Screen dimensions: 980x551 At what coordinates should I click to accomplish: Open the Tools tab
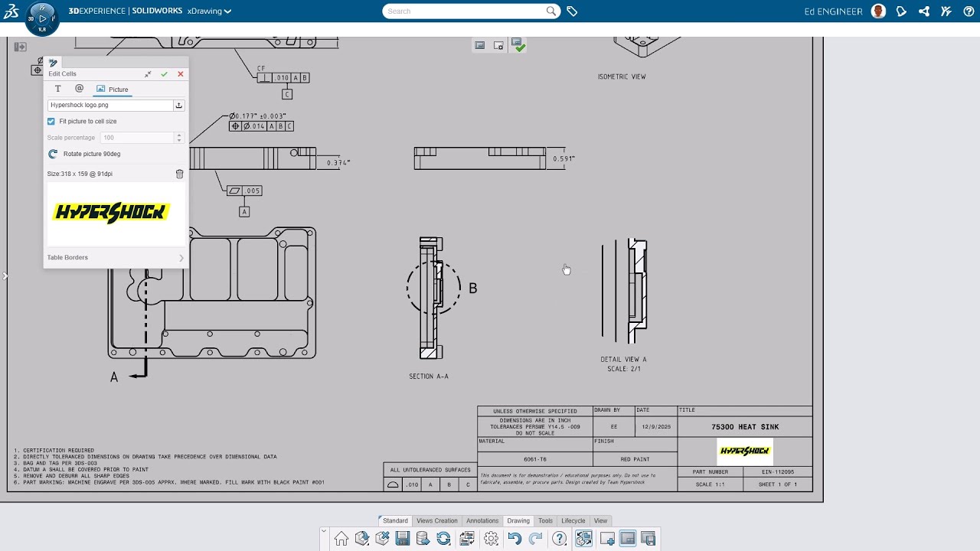click(545, 520)
